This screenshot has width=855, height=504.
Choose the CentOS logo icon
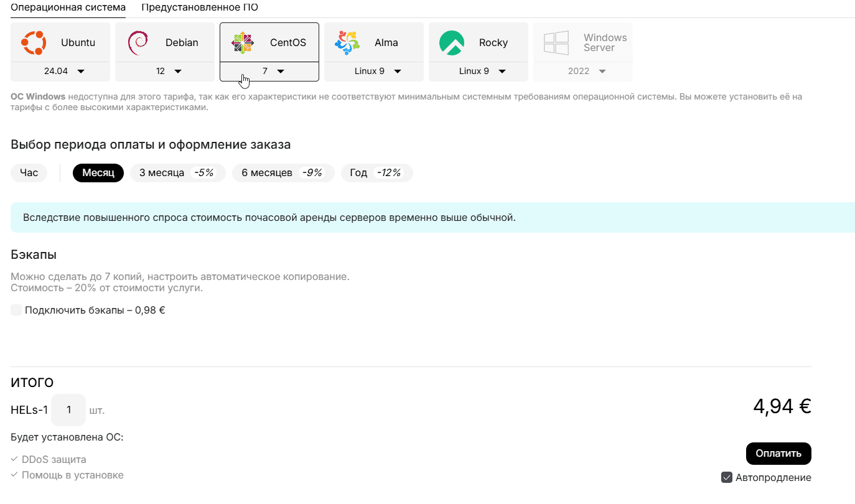point(243,43)
